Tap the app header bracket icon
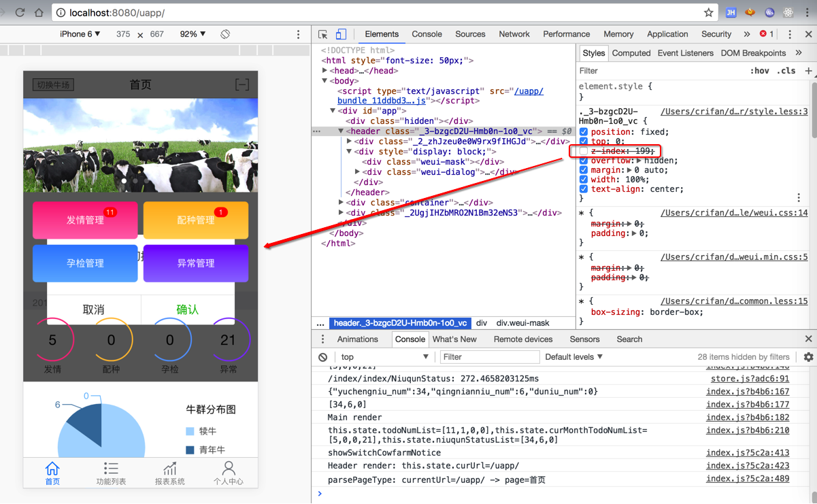This screenshot has height=504, width=817. click(242, 84)
